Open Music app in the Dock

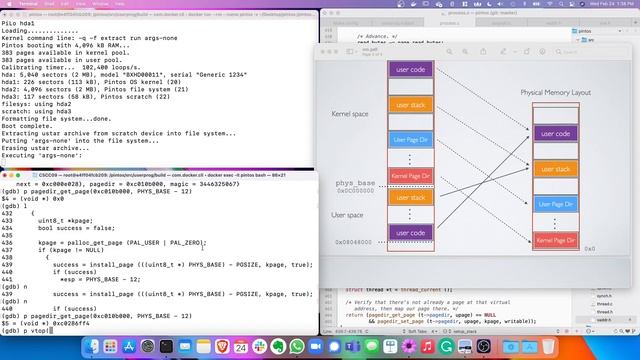pos(427,347)
